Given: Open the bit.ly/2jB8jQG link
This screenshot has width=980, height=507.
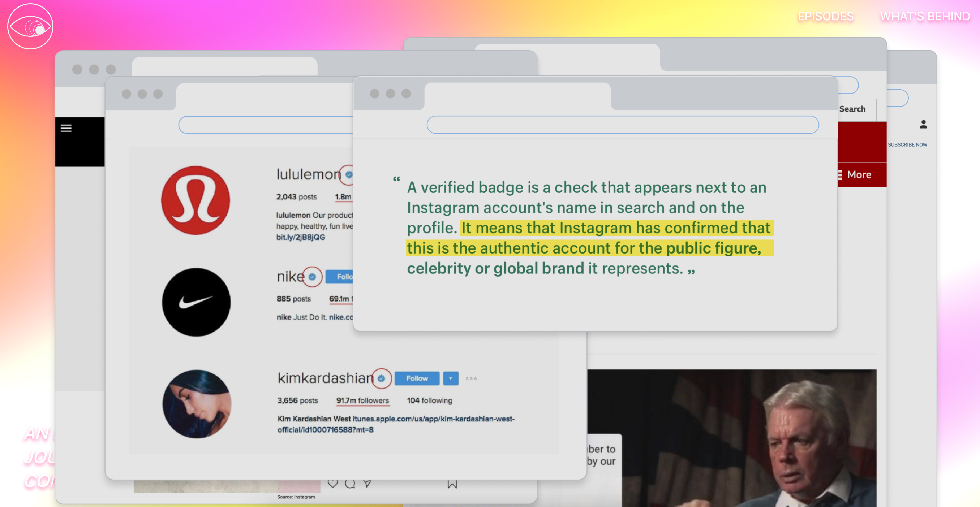Looking at the screenshot, I should [x=301, y=237].
